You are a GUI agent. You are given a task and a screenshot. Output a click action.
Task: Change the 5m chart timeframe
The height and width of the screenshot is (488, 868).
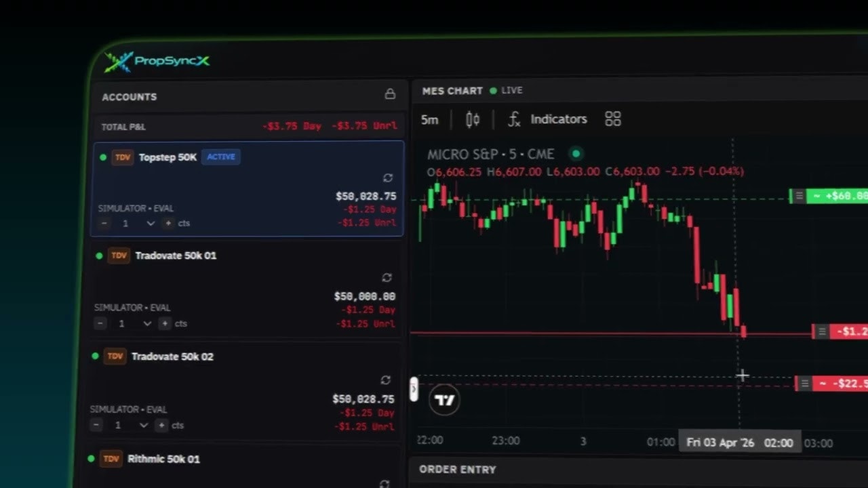coord(429,120)
